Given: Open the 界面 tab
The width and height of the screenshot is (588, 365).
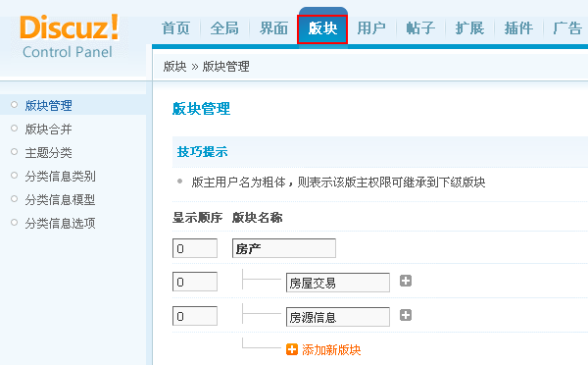Looking at the screenshot, I should (x=273, y=28).
